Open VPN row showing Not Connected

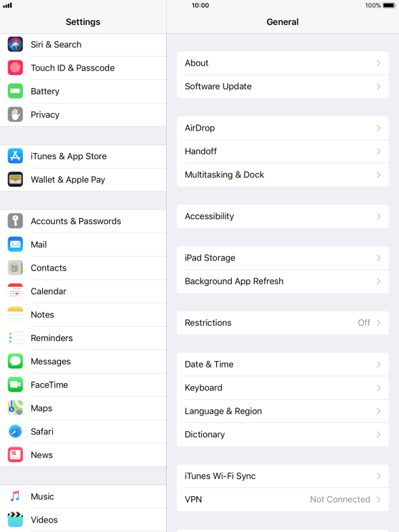[282, 500]
